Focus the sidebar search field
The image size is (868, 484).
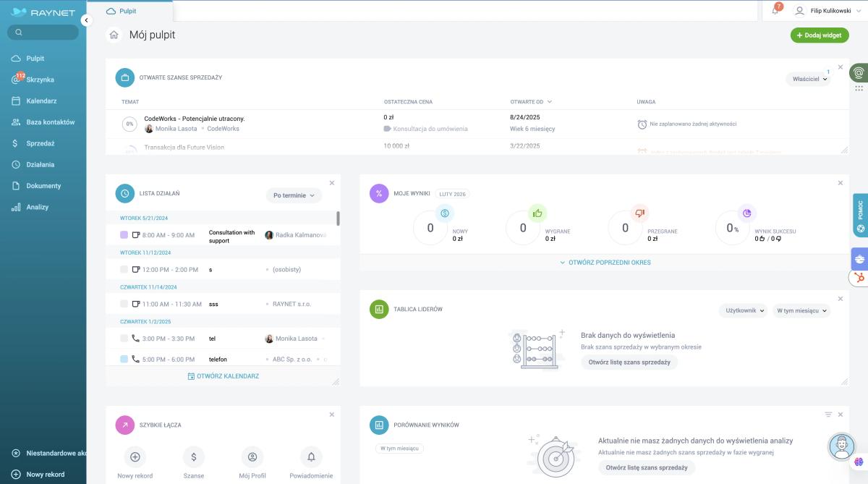(43, 32)
